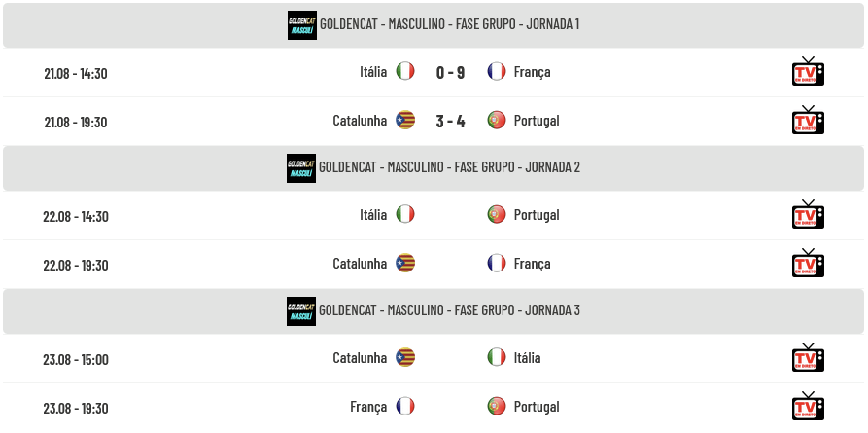
Task: Watch live TV for Catalunha vs França
Action: pyautogui.click(x=808, y=264)
